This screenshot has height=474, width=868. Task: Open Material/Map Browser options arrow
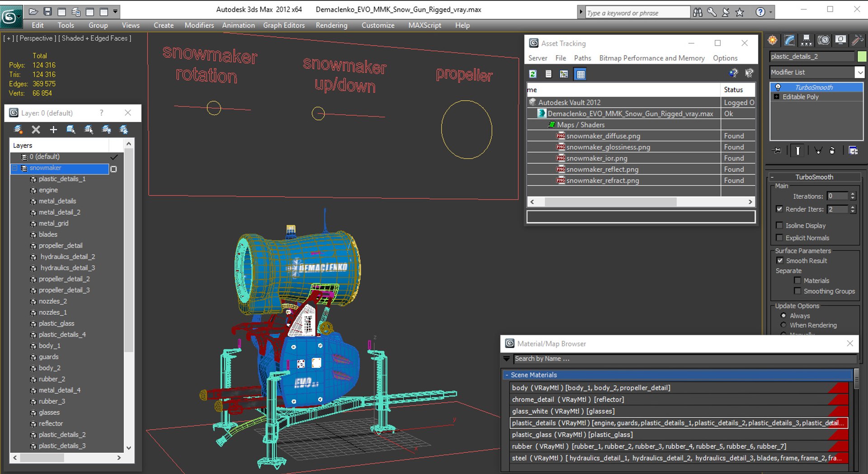pyautogui.click(x=506, y=358)
